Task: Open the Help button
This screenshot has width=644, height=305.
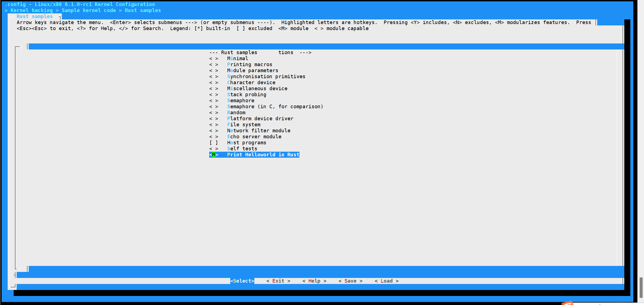Action: tap(314, 281)
